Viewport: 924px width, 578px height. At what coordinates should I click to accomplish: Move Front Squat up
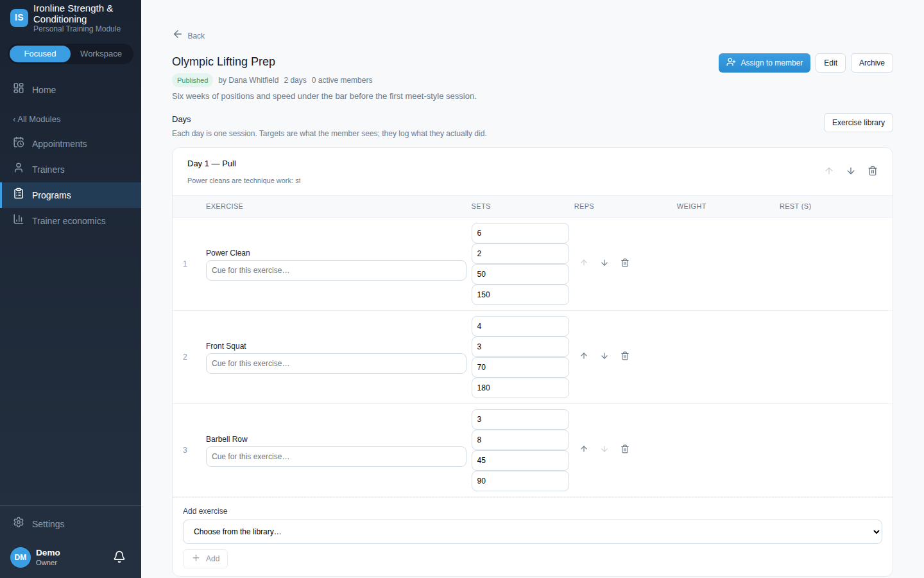pos(584,356)
